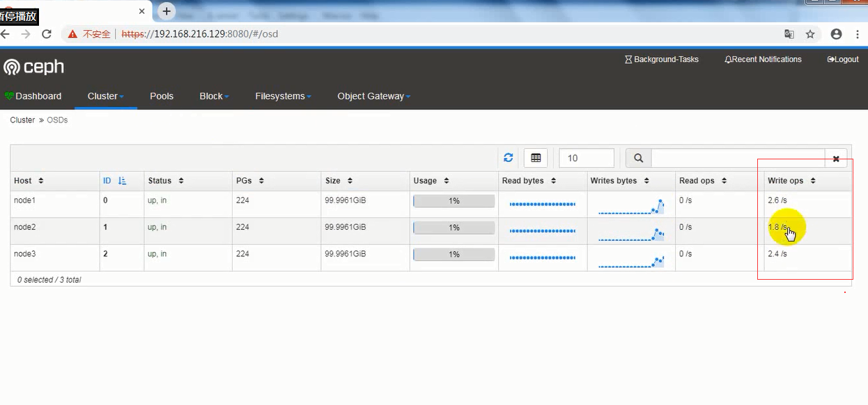
Task: Click the translate page icon
Action: 789,34
